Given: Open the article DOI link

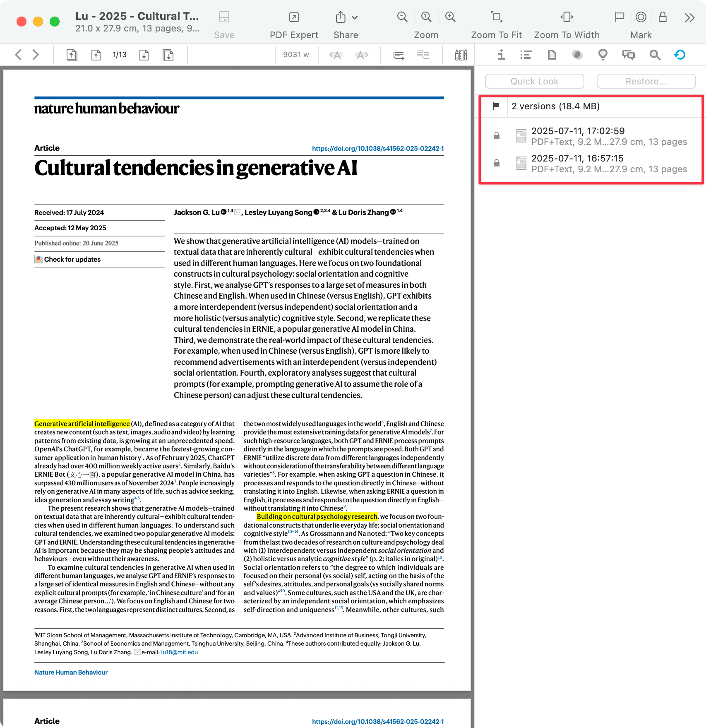Looking at the screenshot, I should (x=377, y=148).
